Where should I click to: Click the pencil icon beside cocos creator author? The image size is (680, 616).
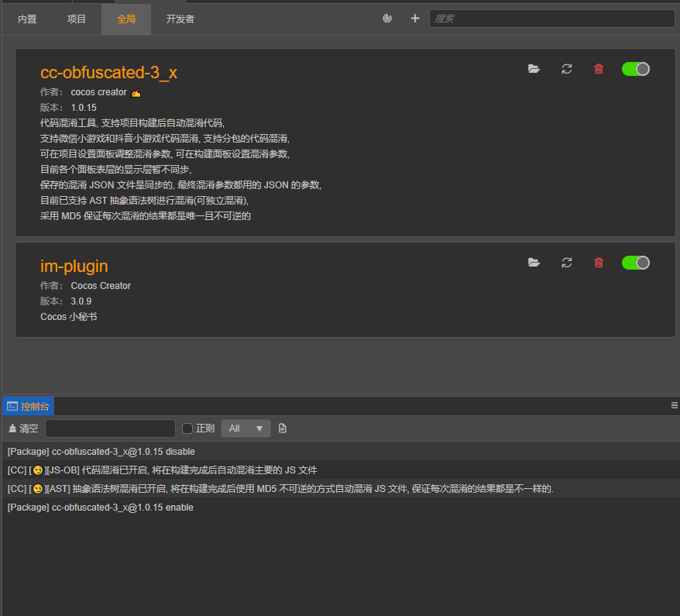(x=136, y=93)
